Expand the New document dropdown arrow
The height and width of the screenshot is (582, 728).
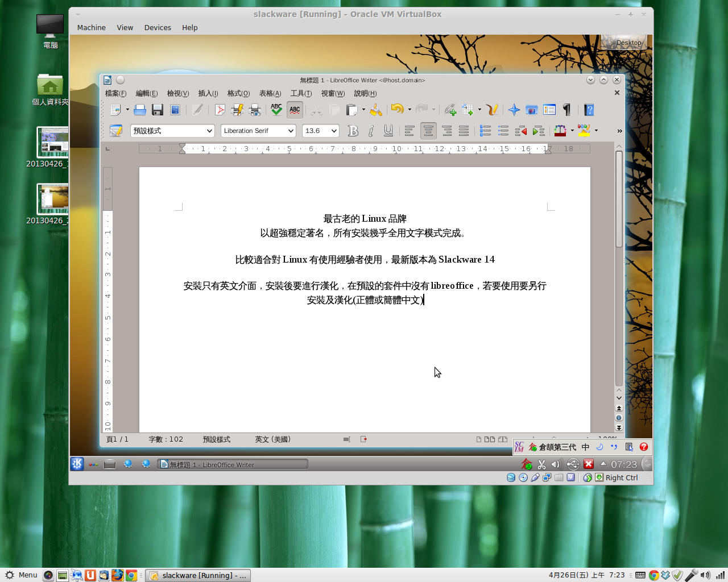click(x=127, y=110)
